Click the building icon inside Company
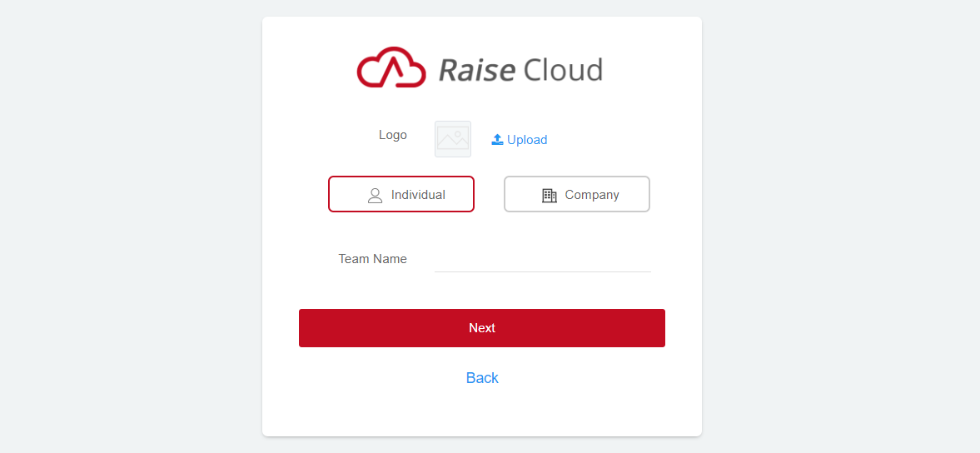The height and width of the screenshot is (453, 980). click(x=549, y=195)
